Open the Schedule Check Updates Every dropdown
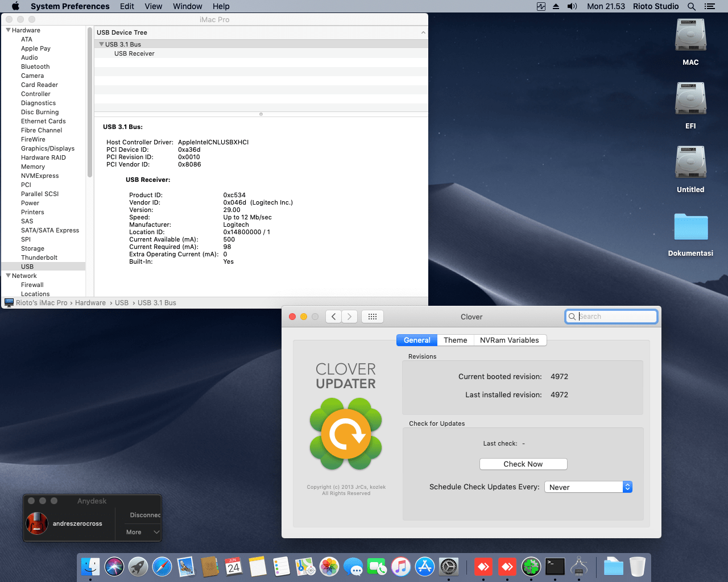This screenshot has height=582, width=728. (x=588, y=487)
